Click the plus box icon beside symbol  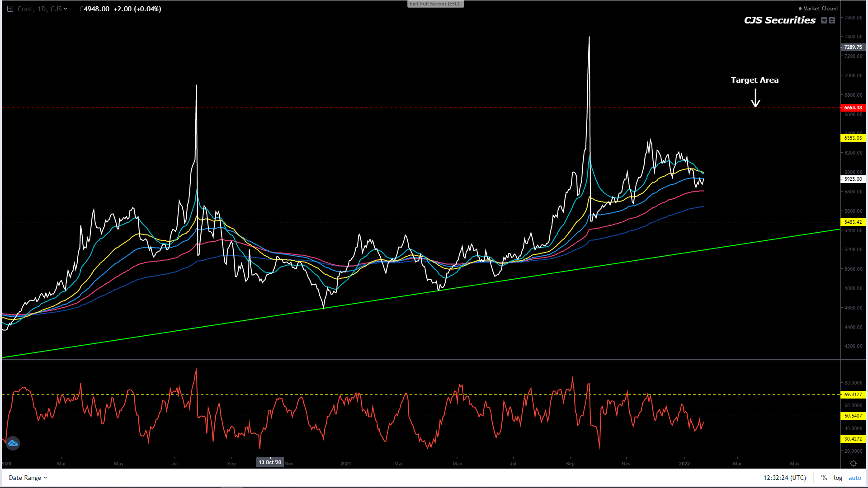(10, 9)
